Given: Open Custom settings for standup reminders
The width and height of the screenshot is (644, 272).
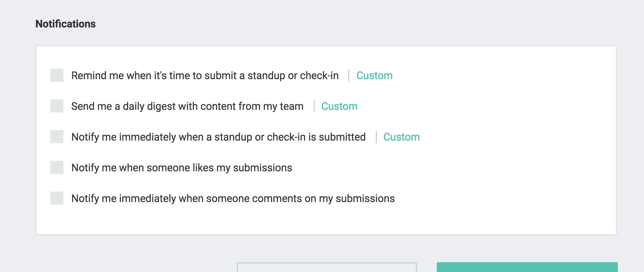Looking at the screenshot, I should coord(374,76).
